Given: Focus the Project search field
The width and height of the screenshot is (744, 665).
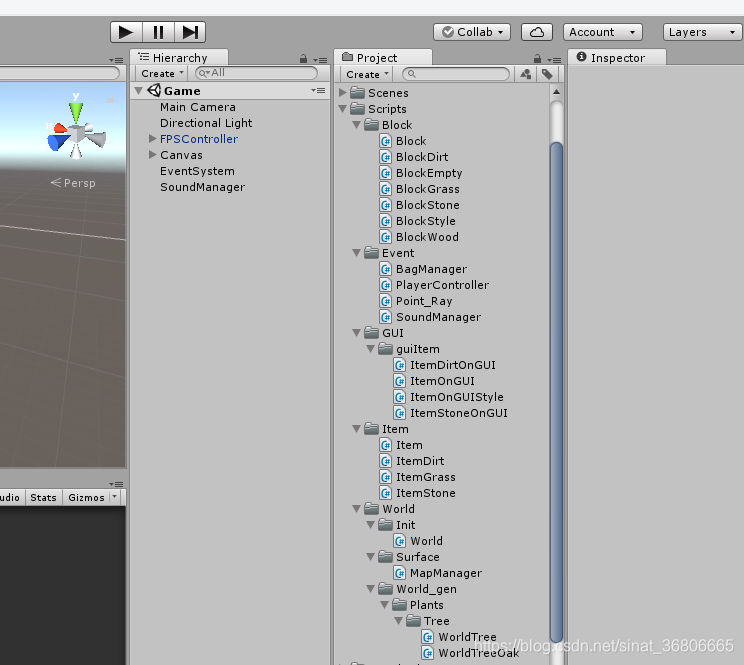Looking at the screenshot, I should coord(456,74).
